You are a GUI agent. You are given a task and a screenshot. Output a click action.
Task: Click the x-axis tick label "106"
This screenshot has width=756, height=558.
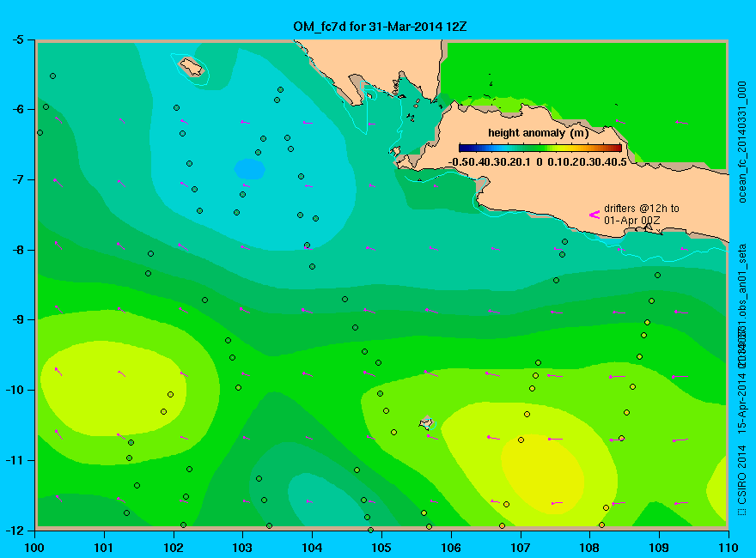tap(451, 548)
